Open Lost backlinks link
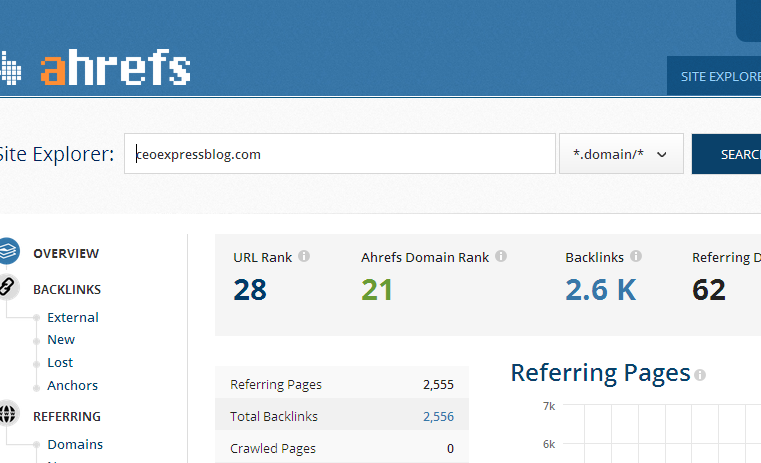The width and height of the screenshot is (761, 463). coord(60,363)
